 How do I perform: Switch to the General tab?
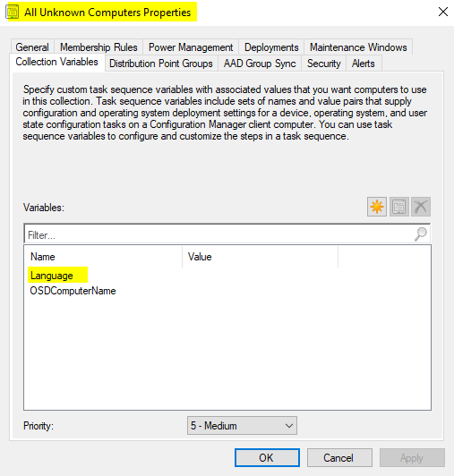click(x=32, y=47)
